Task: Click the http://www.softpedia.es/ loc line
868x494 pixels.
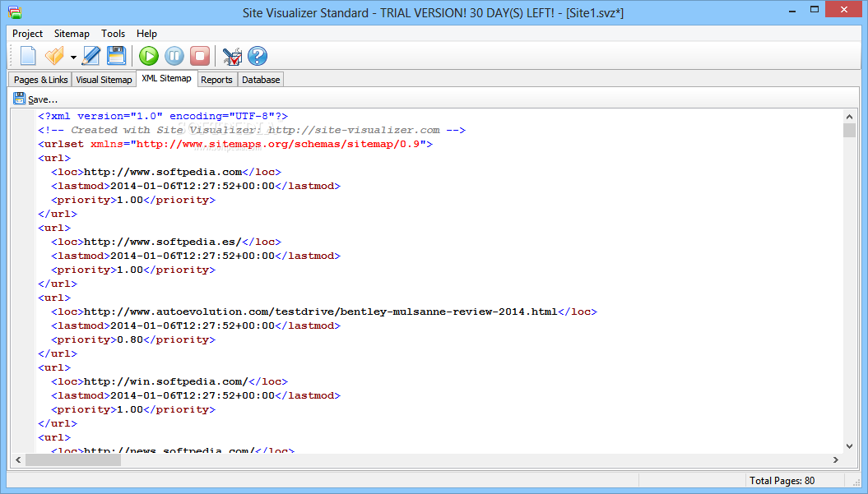Action: [x=166, y=242]
